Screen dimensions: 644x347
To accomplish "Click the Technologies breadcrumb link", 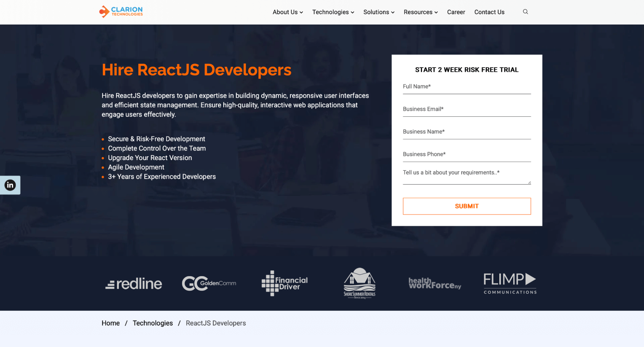I will (x=152, y=323).
